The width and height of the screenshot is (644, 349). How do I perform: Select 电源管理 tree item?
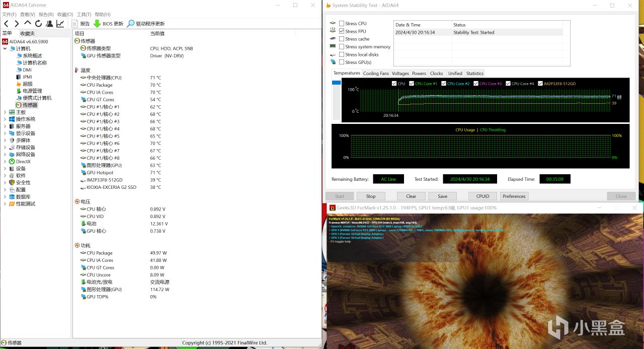pyautogui.click(x=29, y=91)
